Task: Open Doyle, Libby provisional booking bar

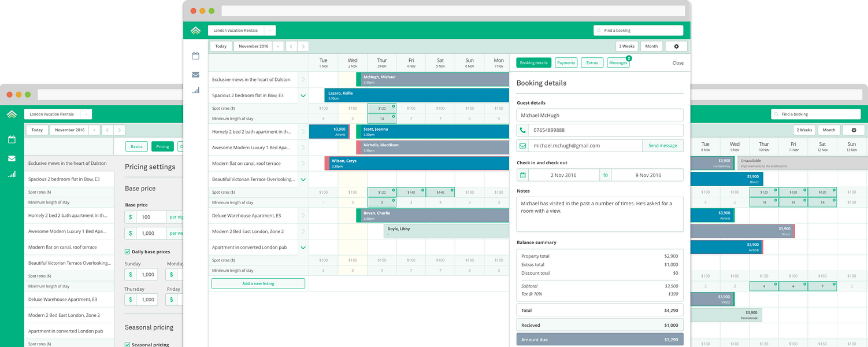Action: pyautogui.click(x=446, y=231)
